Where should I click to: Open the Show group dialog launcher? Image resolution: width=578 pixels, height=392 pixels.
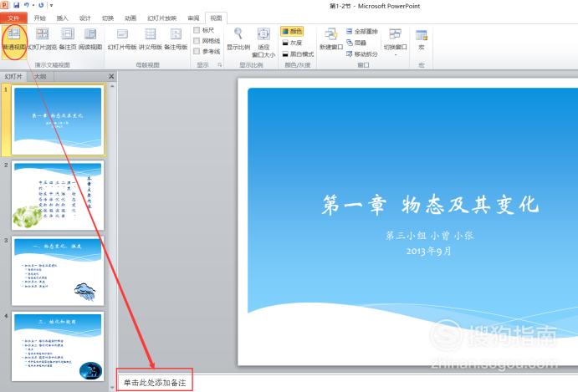pyautogui.click(x=220, y=65)
